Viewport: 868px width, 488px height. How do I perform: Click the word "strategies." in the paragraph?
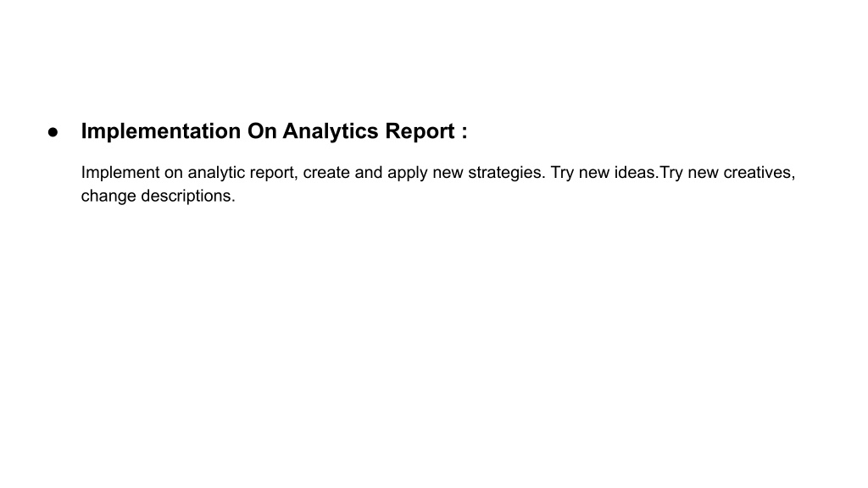click(x=507, y=173)
